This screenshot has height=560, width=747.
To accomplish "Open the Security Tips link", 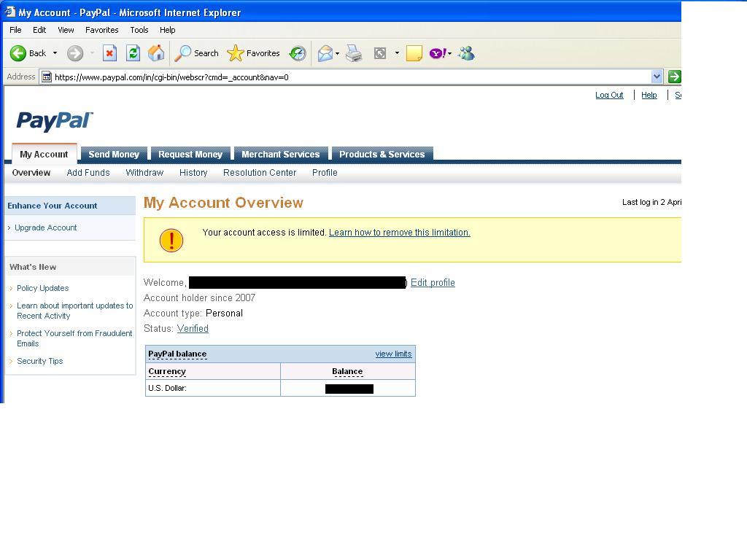I will pos(40,361).
